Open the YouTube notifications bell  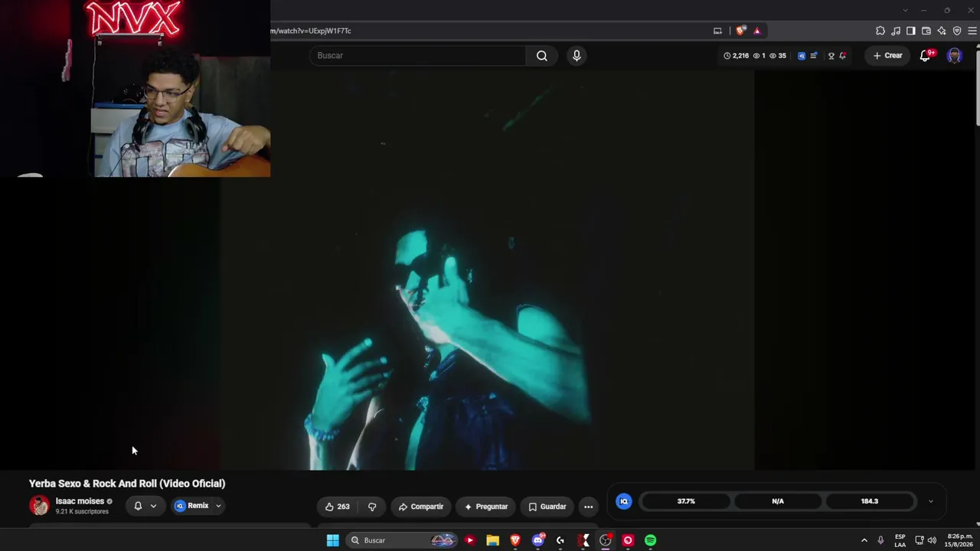pyautogui.click(x=926, y=55)
